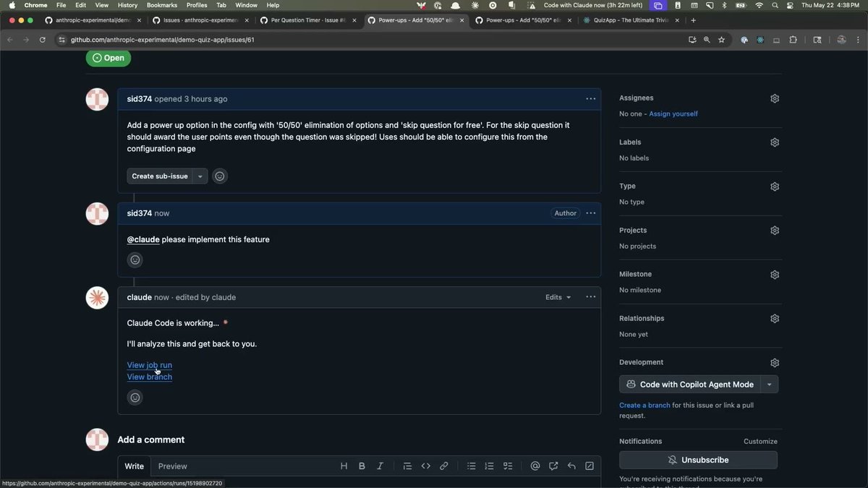Open the three-dot menu on claude's comment

pos(591,297)
